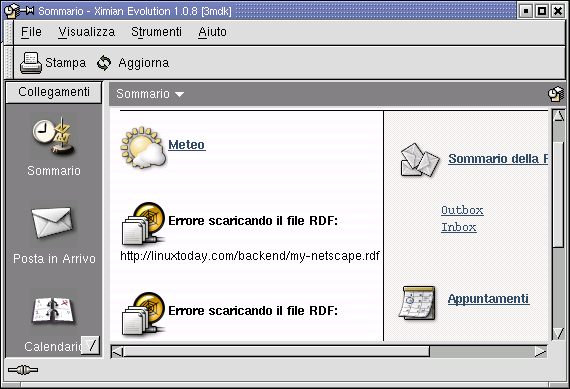This screenshot has height=389, width=570.
Task: Open the Inbox folder link
Action: [x=459, y=227]
